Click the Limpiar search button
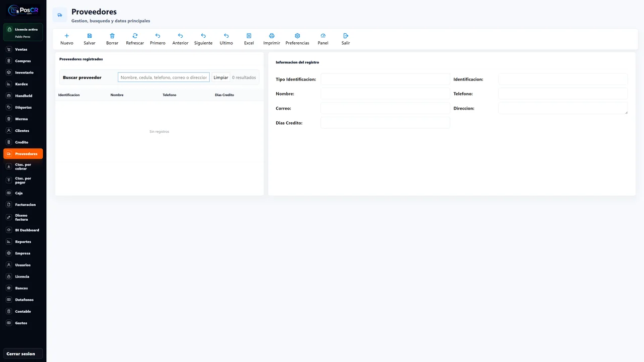The image size is (644, 362). click(x=221, y=77)
